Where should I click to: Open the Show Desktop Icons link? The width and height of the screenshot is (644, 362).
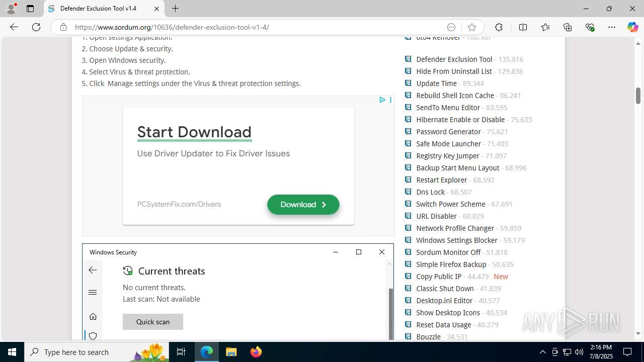[x=448, y=313]
